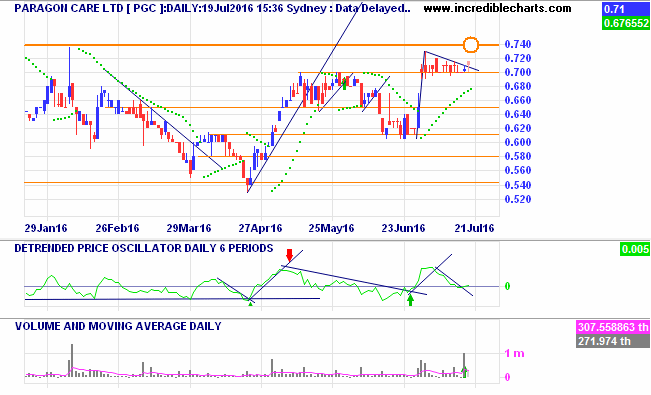The width and height of the screenshot is (651, 395).
Task: Click the red down arrow on the oscillator
Action: pos(289,255)
